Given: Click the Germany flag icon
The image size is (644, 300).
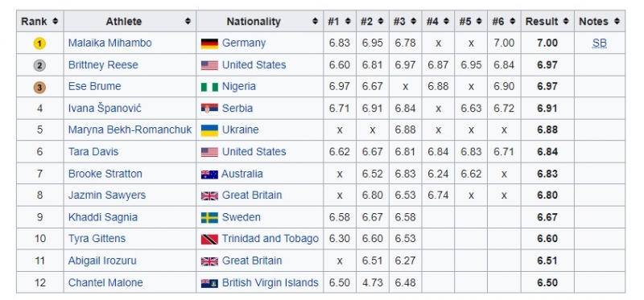Looking at the screenshot, I should pyautogui.click(x=209, y=43).
